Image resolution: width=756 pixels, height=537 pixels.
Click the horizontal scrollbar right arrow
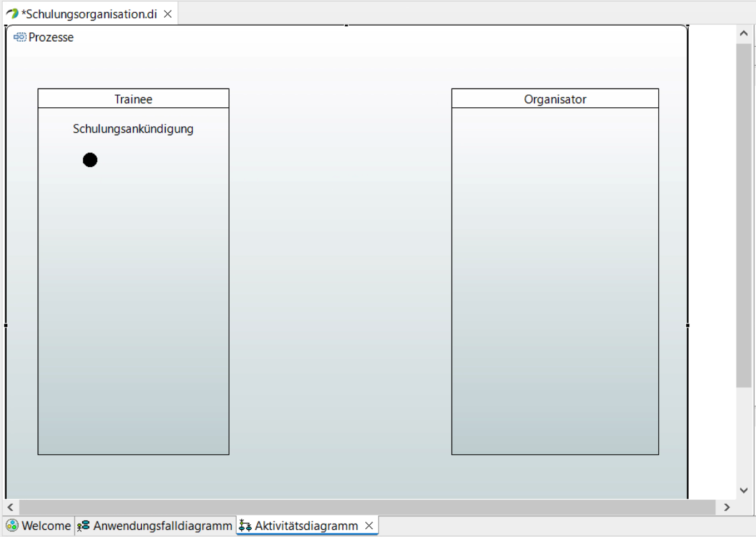click(727, 507)
